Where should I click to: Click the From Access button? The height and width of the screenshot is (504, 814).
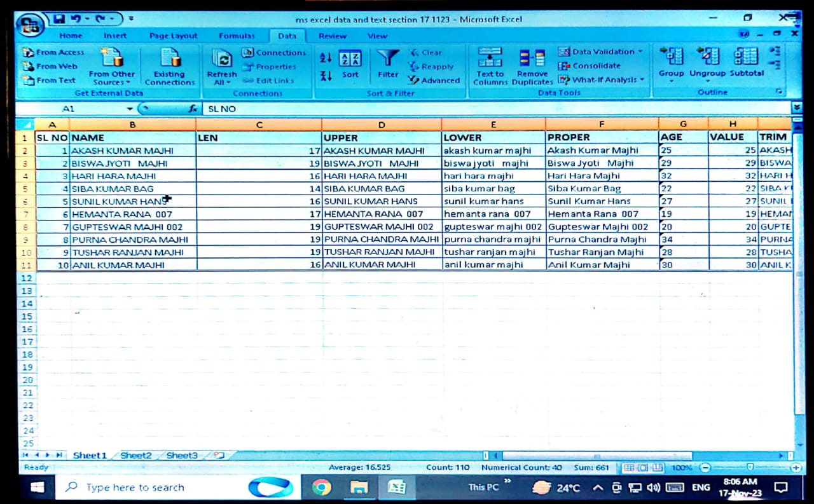point(53,53)
